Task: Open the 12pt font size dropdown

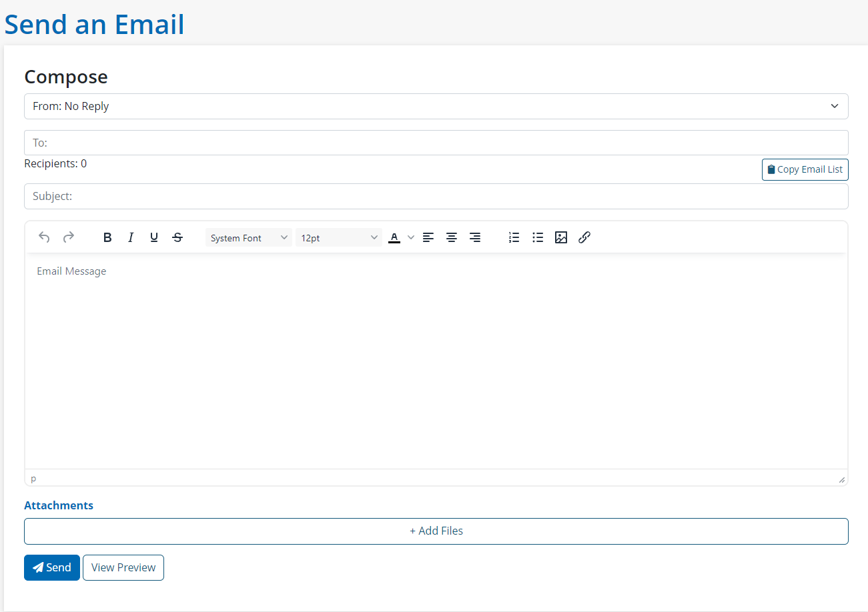Action: pos(338,237)
